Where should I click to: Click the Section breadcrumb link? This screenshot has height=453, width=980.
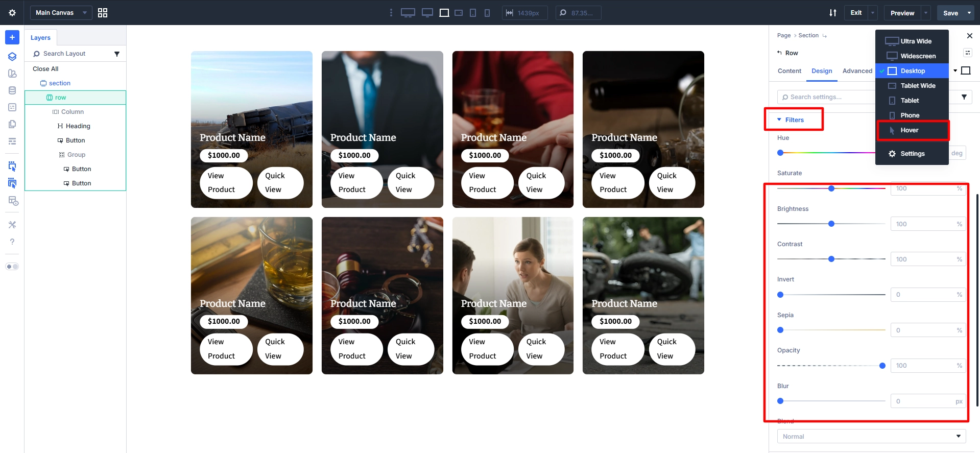point(808,36)
